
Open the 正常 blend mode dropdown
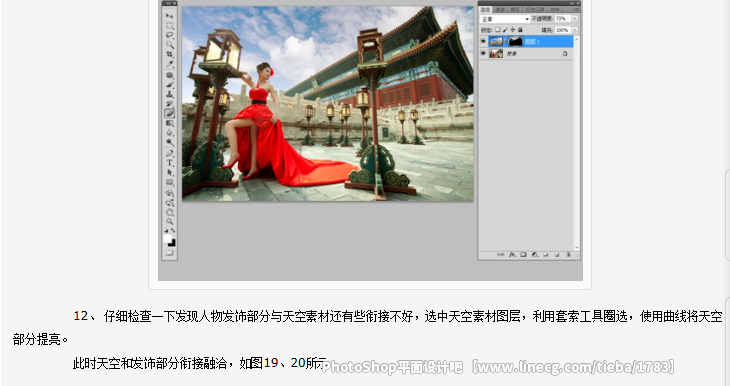[505, 19]
